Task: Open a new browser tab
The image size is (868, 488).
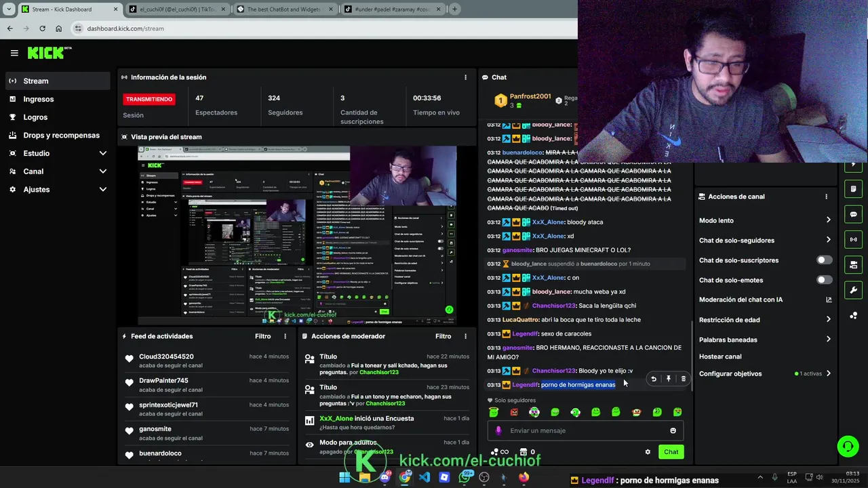Action: coord(454,9)
